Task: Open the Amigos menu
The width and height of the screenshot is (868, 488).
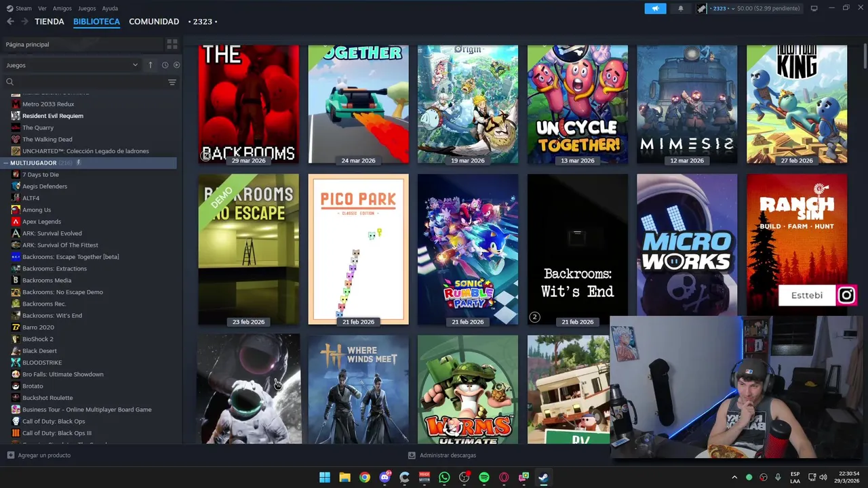Action: [x=62, y=8]
